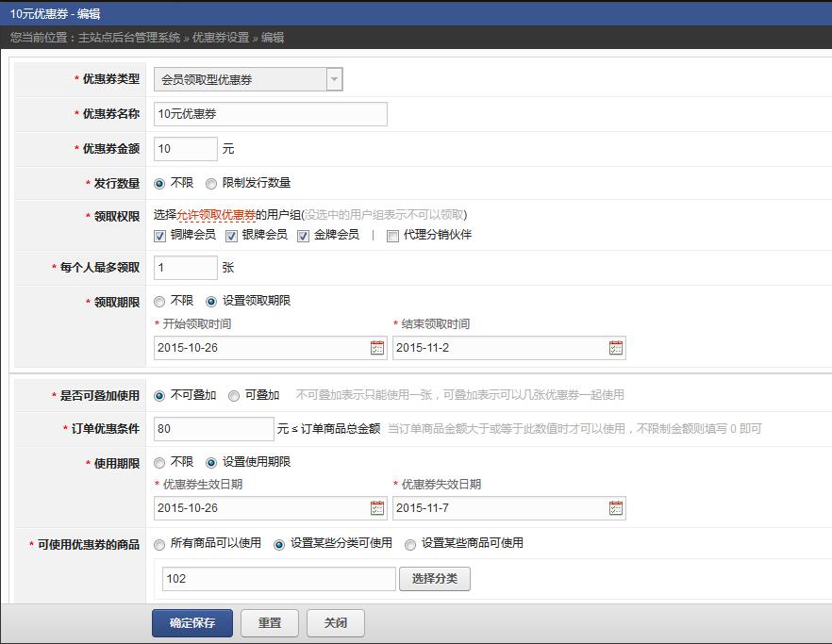
Task: Open the date picker for 优惠券失效日期
Action: (615, 508)
